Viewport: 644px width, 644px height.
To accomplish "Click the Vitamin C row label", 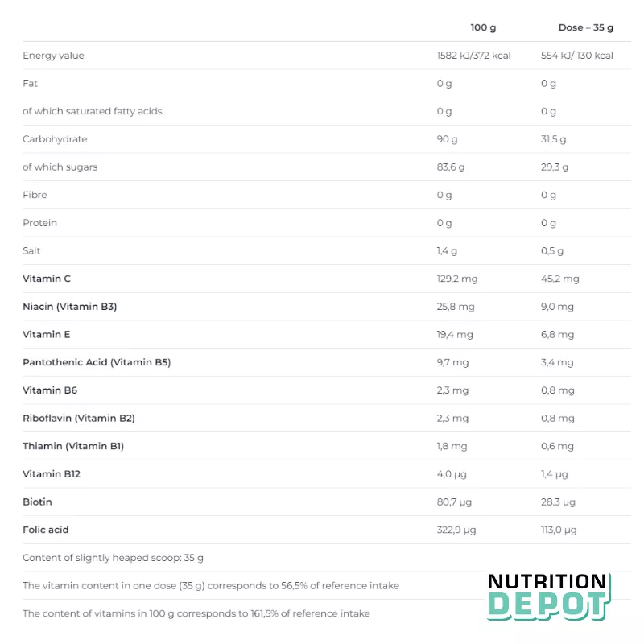I will pyautogui.click(x=47, y=279).
